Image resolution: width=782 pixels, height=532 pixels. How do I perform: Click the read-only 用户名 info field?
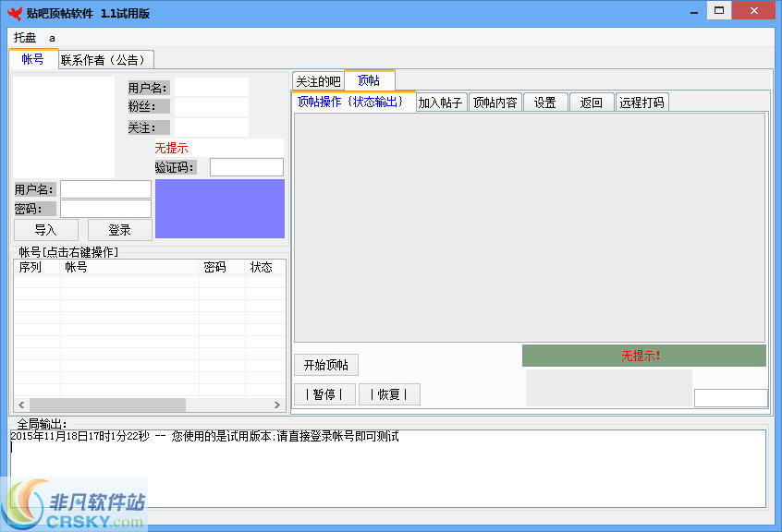(212, 87)
